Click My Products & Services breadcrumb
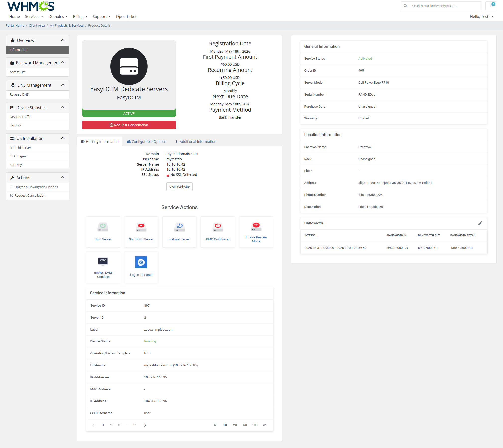The image size is (503, 448). 66,26
